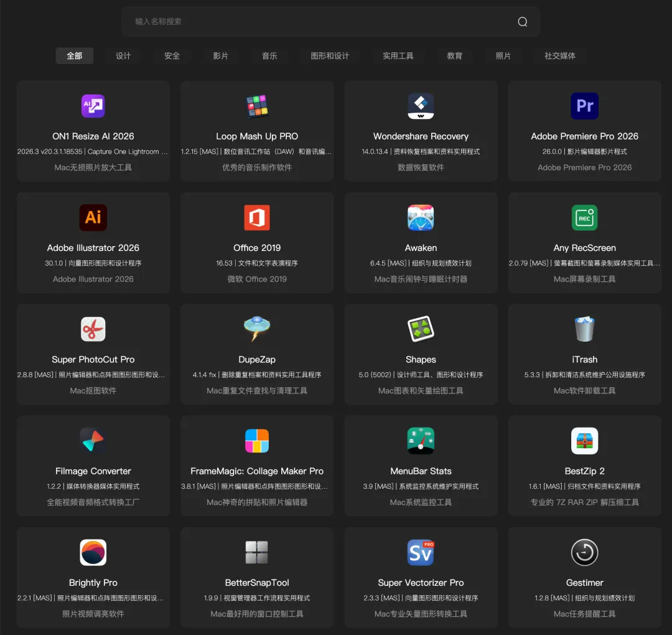Click the text Mac系统监控工具
This screenshot has width=672, height=635.
tap(421, 502)
